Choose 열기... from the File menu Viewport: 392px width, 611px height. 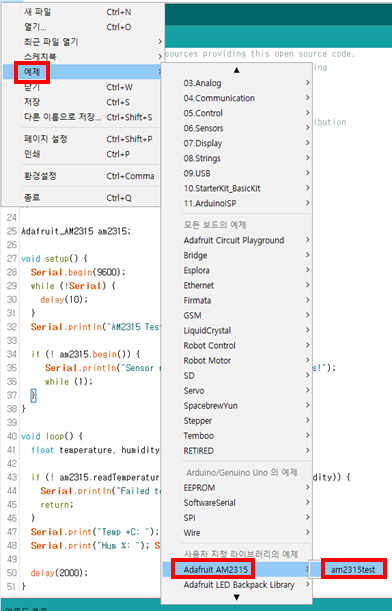pyautogui.click(x=82, y=27)
